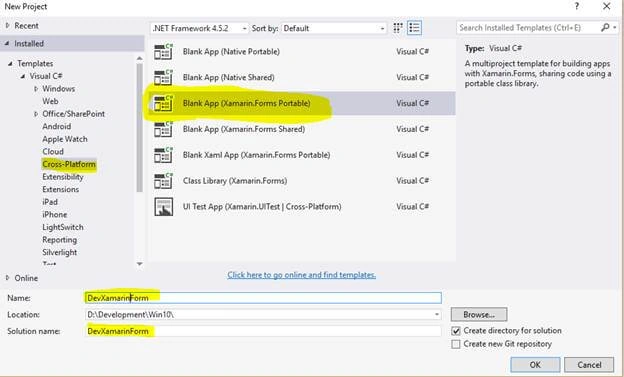The width and height of the screenshot is (624, 377).
Task: Click the Solution name input field
Action: click(x=263, y=331)
